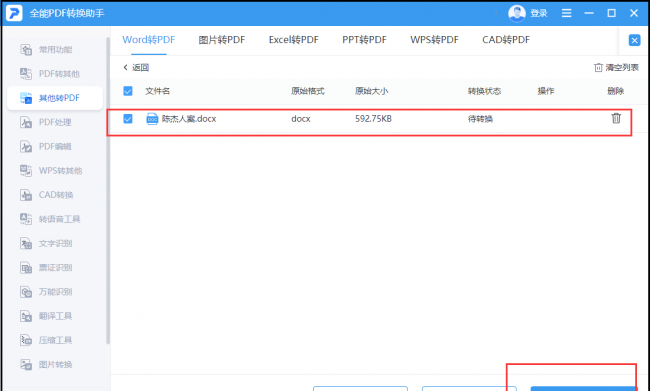
Task: Click the app logo in title bar
Action: click(14, 13)
